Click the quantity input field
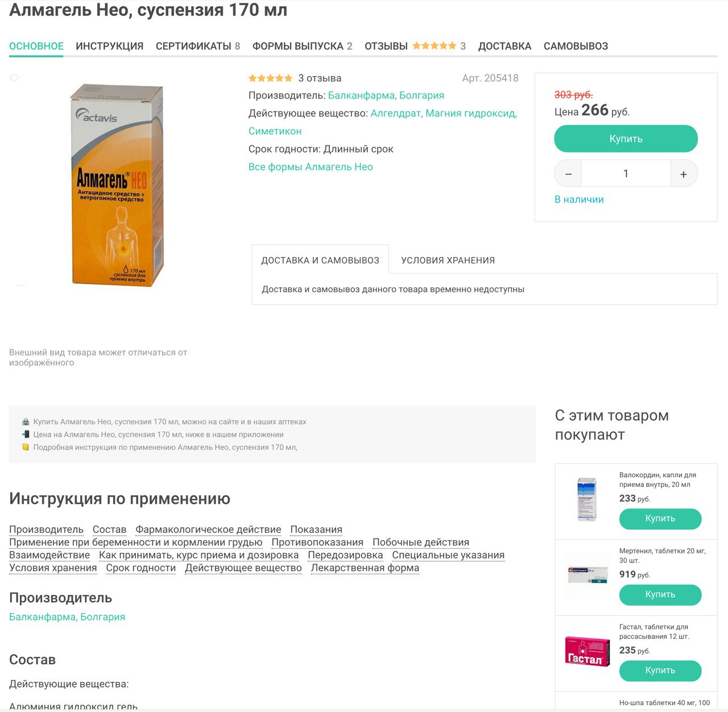 point(626,174)
